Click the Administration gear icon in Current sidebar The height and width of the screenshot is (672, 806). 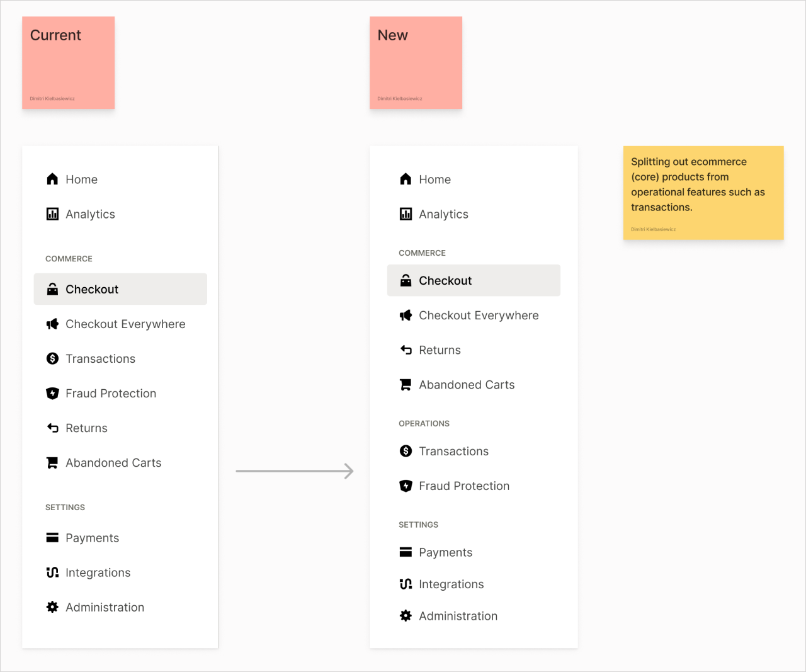click(x=52, y=607)
